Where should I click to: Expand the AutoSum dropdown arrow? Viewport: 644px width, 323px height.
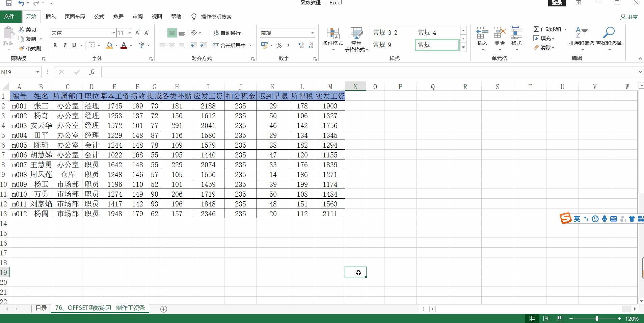pyautogui.click(x=566, y=29)
